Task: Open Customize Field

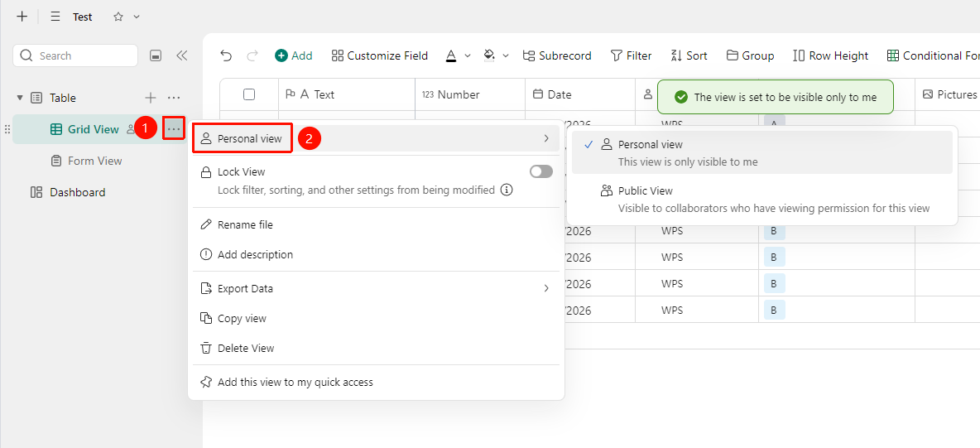Action: tap(379, 55)
